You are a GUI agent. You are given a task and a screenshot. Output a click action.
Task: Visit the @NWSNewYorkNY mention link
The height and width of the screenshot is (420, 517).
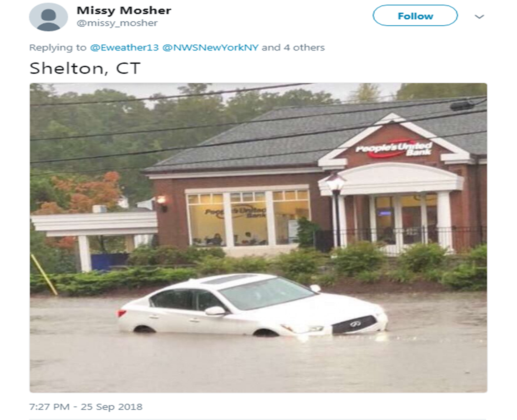tap(211, 48)
